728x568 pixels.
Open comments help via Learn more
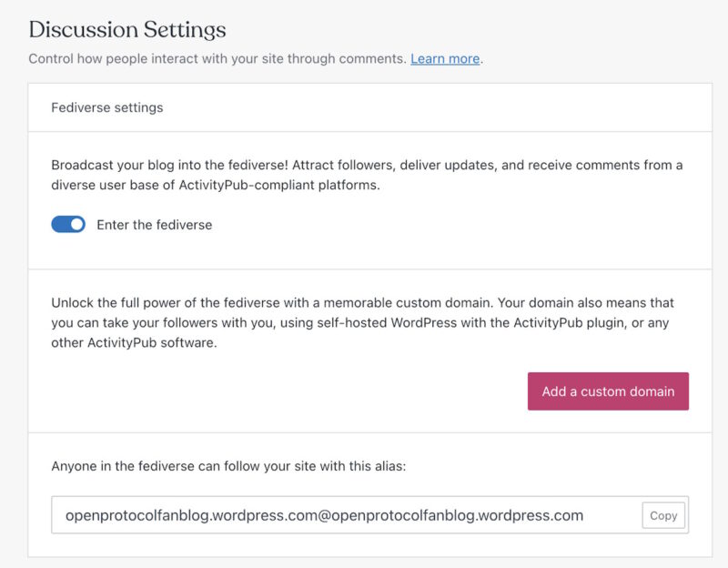click(445, 58)
